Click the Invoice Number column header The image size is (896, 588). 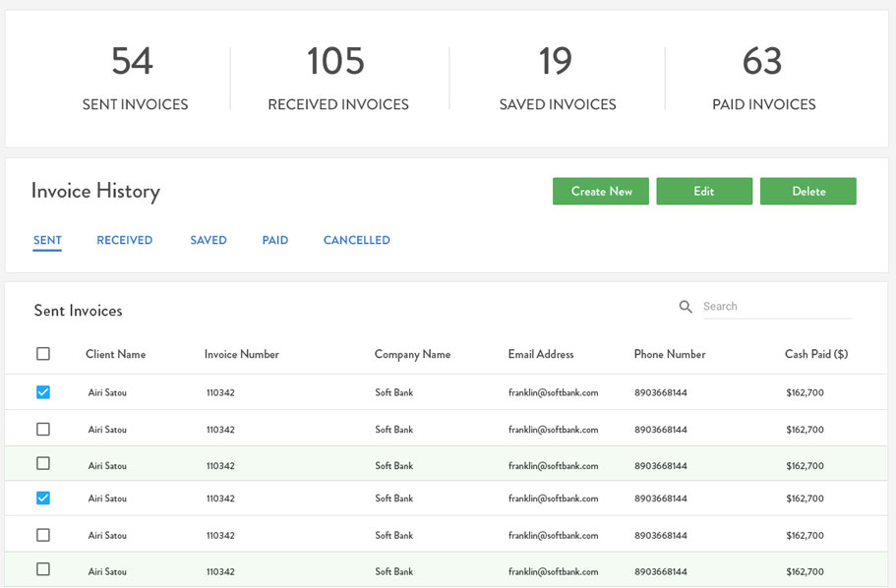(242, 354)
